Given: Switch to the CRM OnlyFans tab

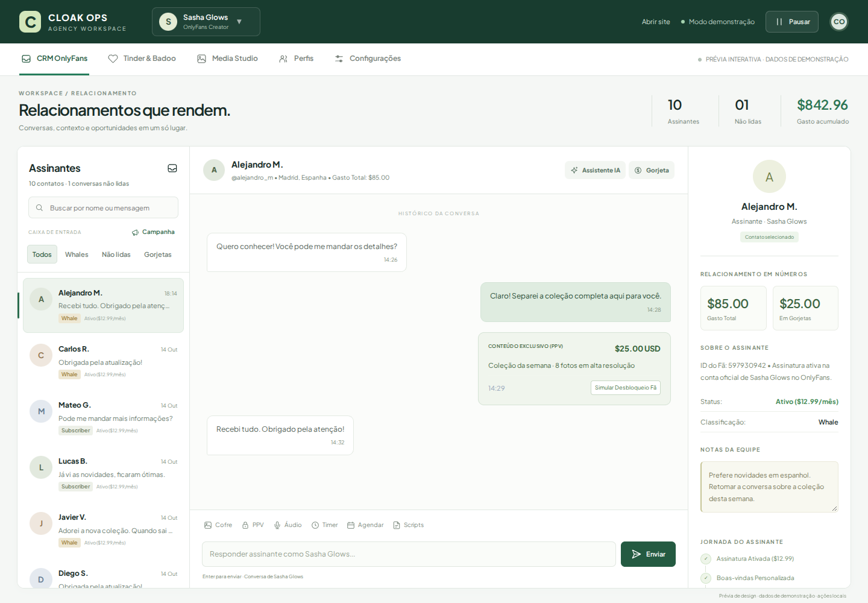Looking at the screenshot, I should [x=54, y=58].
